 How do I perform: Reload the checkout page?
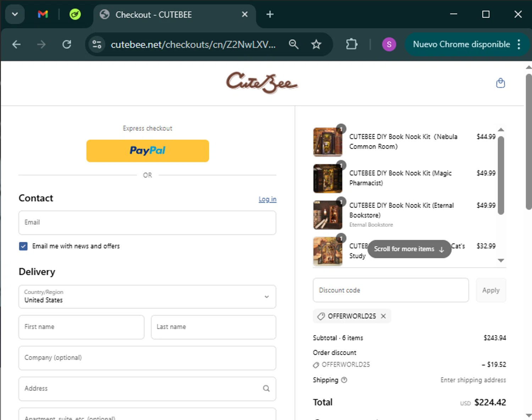pos(67,44)
